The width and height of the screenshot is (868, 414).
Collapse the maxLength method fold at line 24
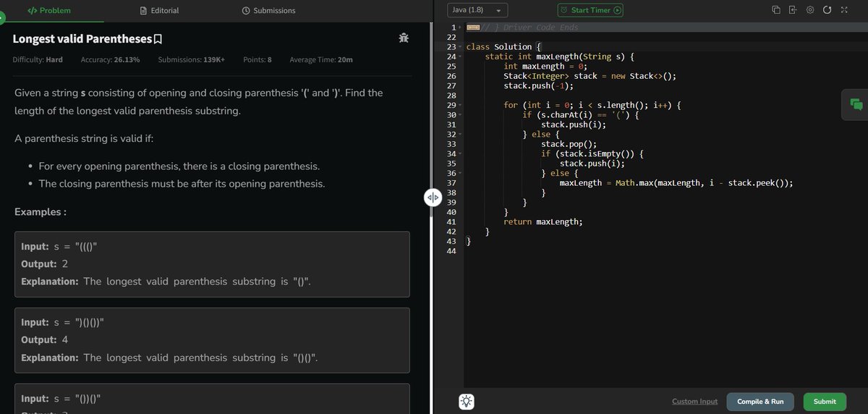click(x=459, y=56)
